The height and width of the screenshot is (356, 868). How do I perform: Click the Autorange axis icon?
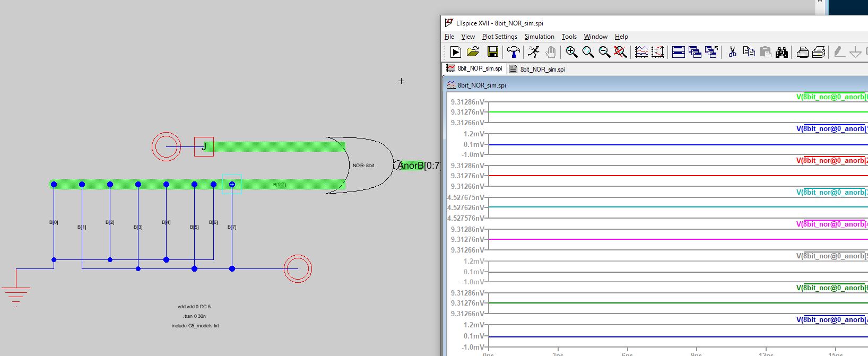(658, 52)
